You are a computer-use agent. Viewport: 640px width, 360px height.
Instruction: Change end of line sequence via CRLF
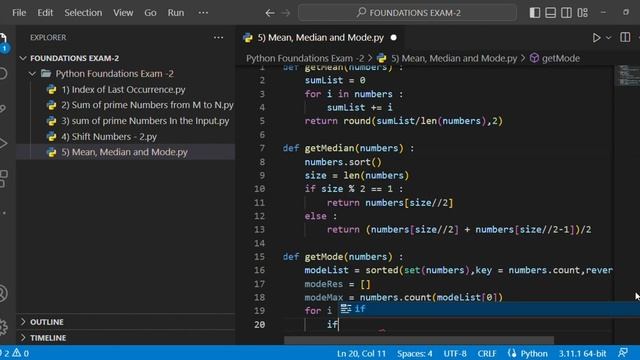[x=487, y=353]
